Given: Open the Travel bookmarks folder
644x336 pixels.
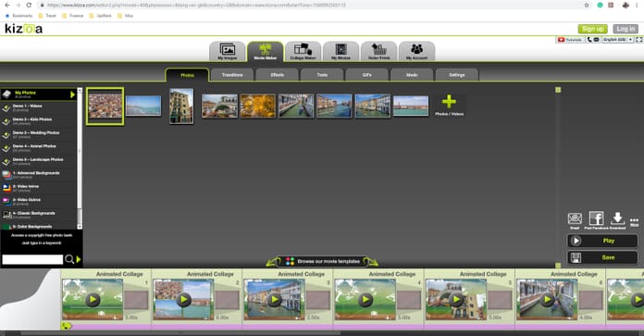Looking at the screenshot, I should coord(47,16).
